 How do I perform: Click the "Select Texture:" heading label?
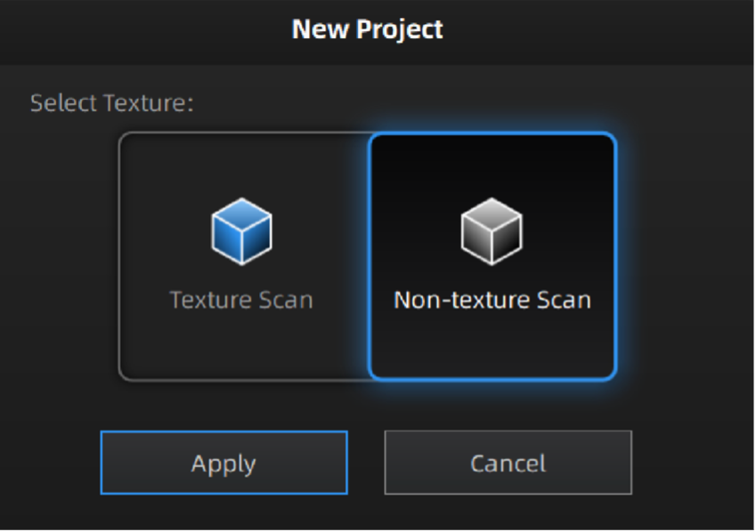112,102
